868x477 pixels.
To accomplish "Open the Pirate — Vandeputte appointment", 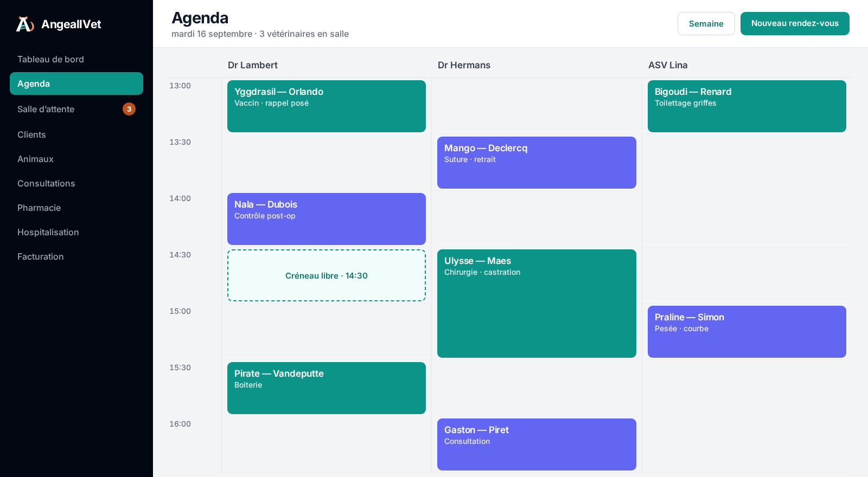I will pos(327,388).
